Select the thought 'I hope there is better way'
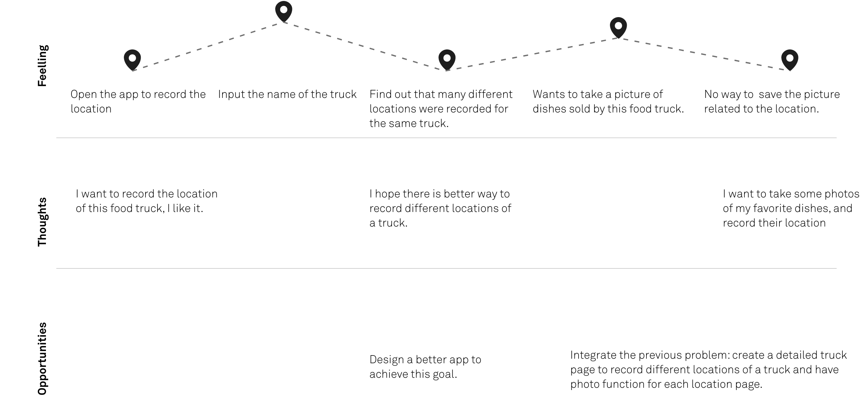This screenshot has height=402, width=868. point(440,208)
